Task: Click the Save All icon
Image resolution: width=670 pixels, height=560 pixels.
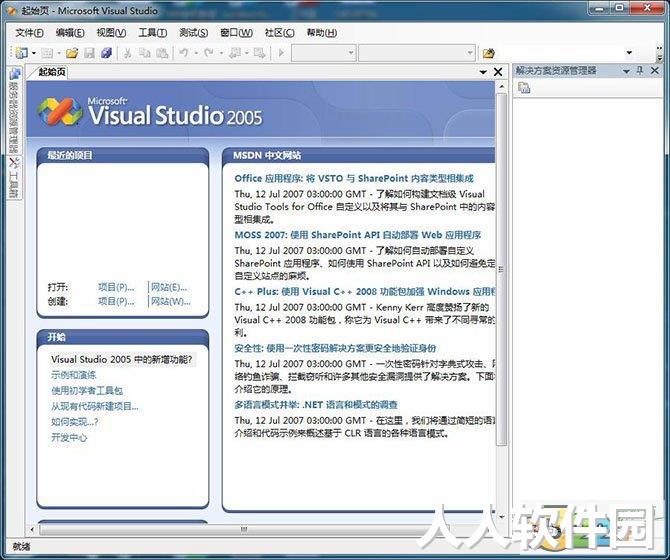Action: (x=106, y=53)
